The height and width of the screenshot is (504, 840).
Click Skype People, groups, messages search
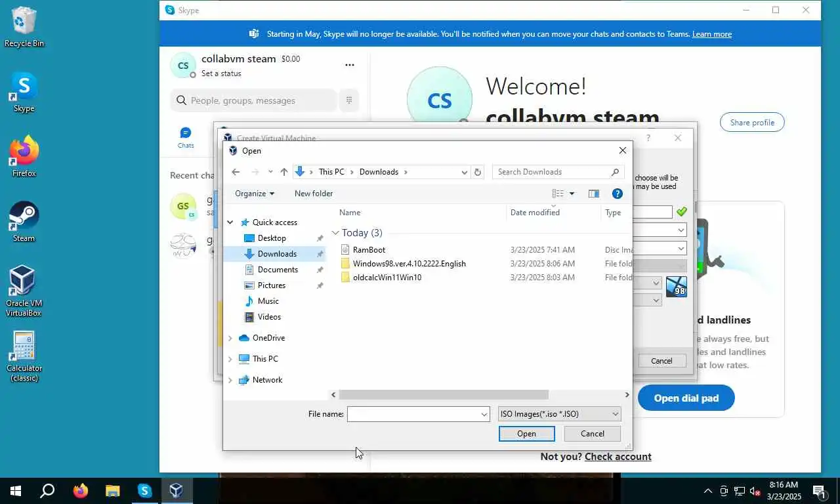point(253,100)
